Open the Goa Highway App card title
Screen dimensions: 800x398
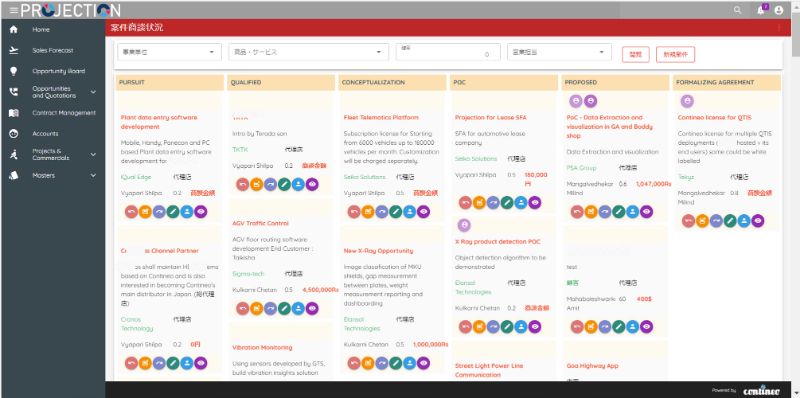click(x=592, y=366)
